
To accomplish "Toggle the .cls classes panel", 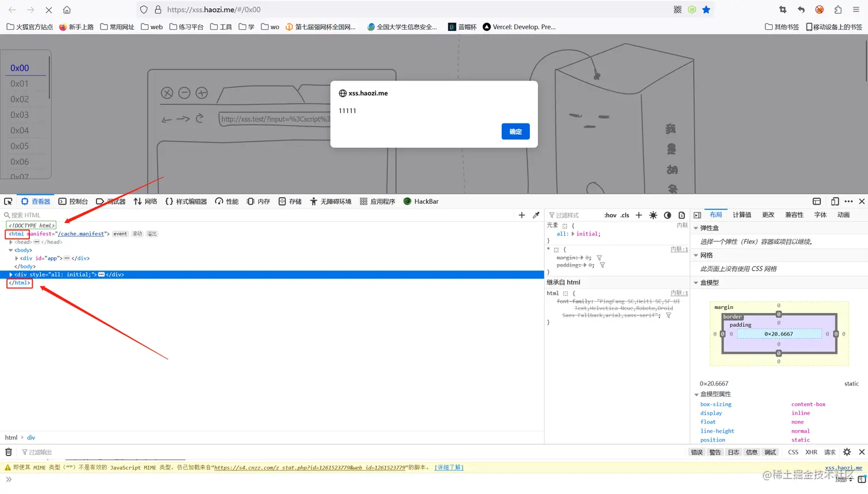I will click(625, 215).
